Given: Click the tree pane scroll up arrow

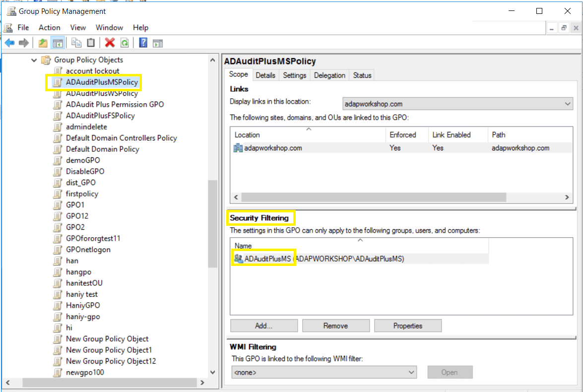Looking at the screenshot, I should point(213,60).
